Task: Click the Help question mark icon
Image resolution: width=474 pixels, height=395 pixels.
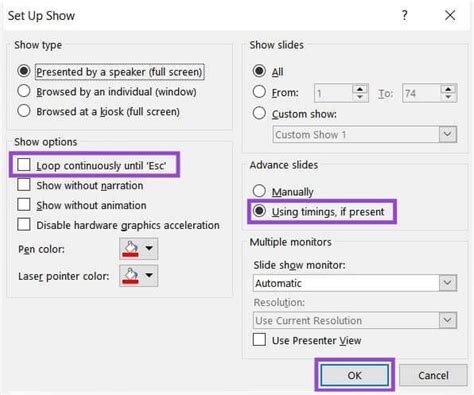Action: (404, 15)
